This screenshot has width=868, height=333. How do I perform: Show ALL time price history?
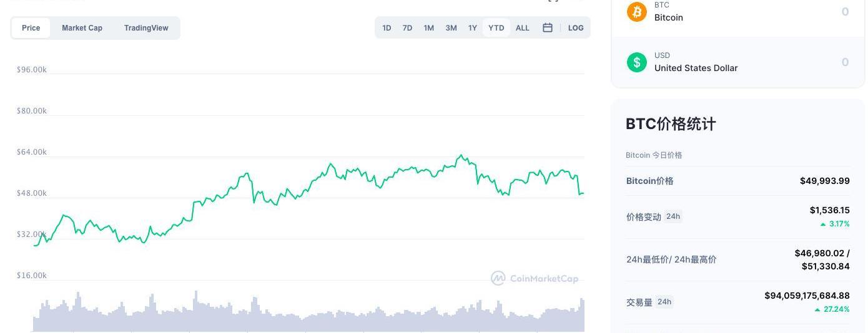[523, 28]
